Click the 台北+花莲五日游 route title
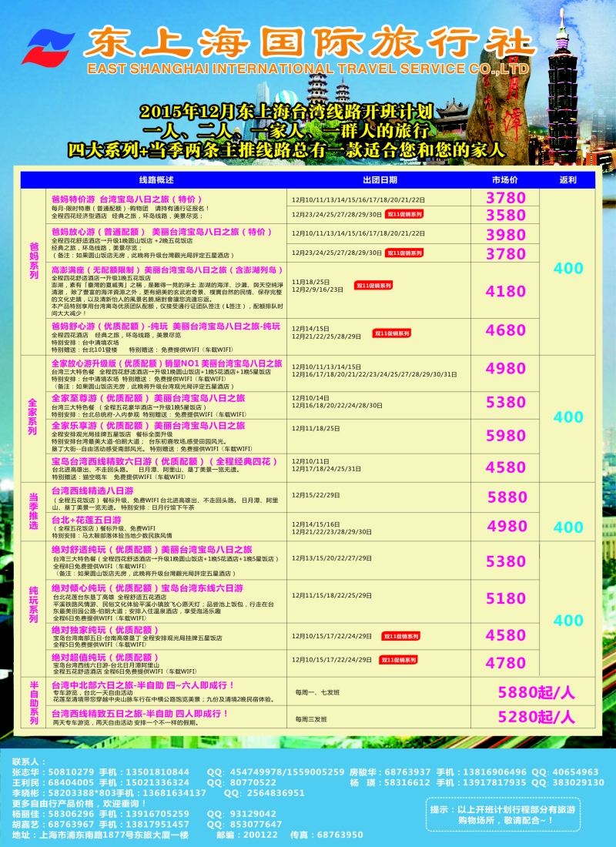The height and width of the screenshot is (847, 616). pyautogui.click(x=86, y=520)
